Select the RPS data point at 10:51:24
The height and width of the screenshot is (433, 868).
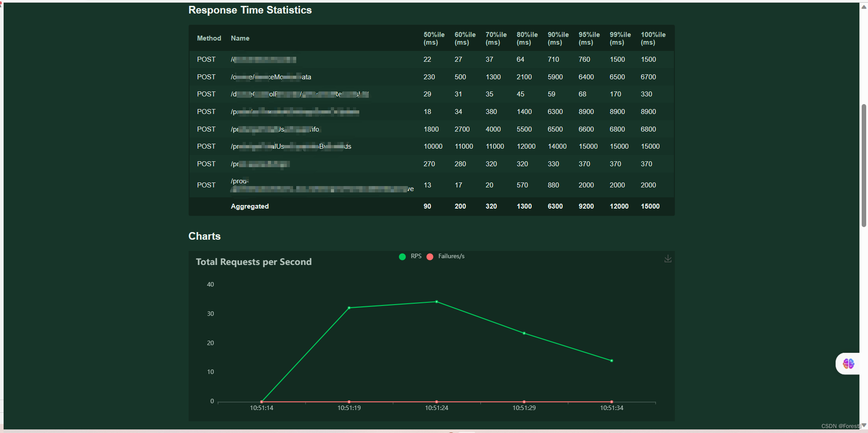click(437, 302)
